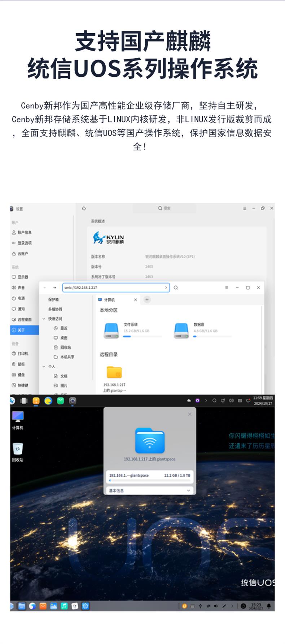Open the notification bell in the UOS taskbar
The width and height of the screenshot is (285, 644).
(x=269, y=606)
